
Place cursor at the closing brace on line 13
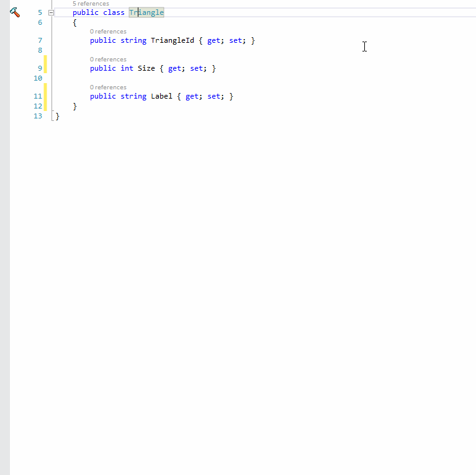tap(57, 117)
